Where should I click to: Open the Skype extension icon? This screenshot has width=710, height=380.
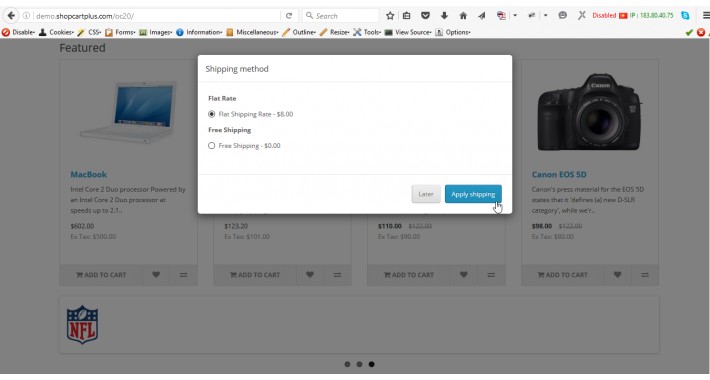685,15
